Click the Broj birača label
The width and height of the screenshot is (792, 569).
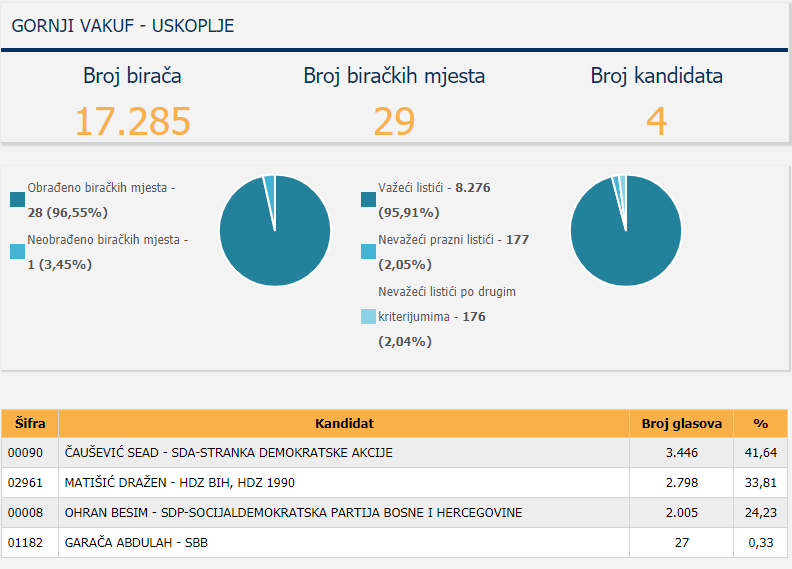click(132, 76)
